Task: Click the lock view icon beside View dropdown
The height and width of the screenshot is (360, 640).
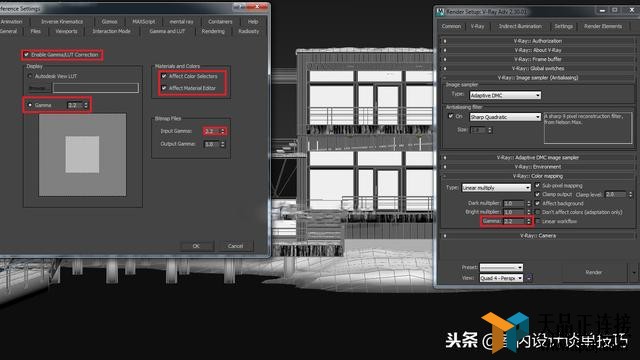Action: (x=529, y=278)
